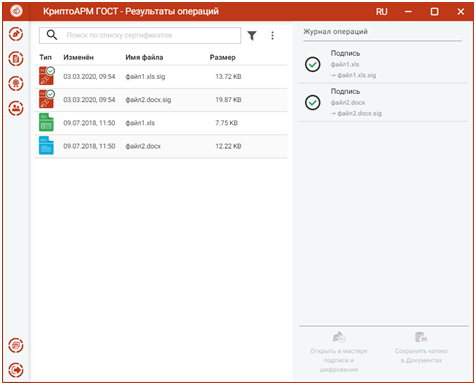
Task: Click success checkmark of файл2.docx signature entry
Action: pyautogui.click(x=313, y=102)
